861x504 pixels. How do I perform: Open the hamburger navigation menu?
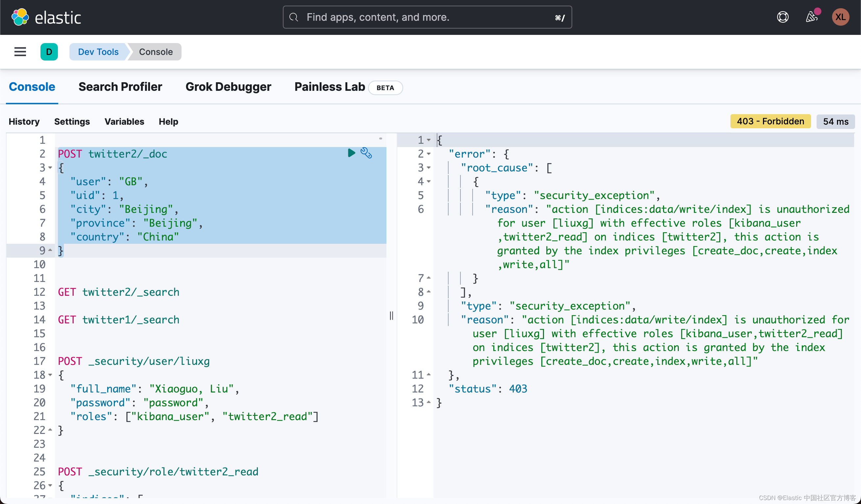[x=20, y=52]
